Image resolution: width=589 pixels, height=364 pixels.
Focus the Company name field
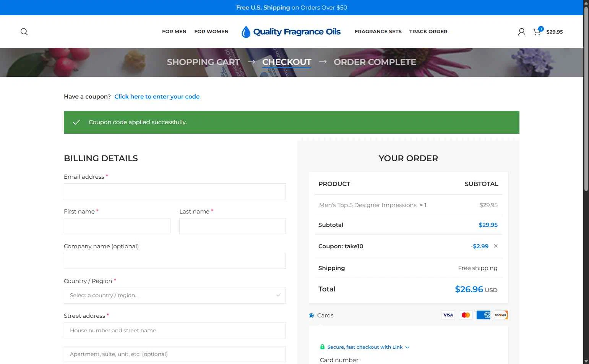pyautogui.click(x=175, y=261)
